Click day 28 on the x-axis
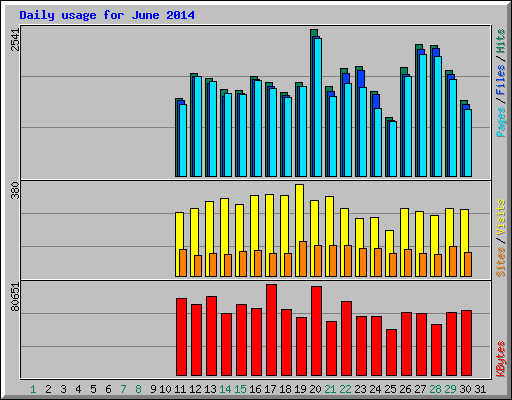The height and width of the screenshot is (400, 512). tap(435, 389)
